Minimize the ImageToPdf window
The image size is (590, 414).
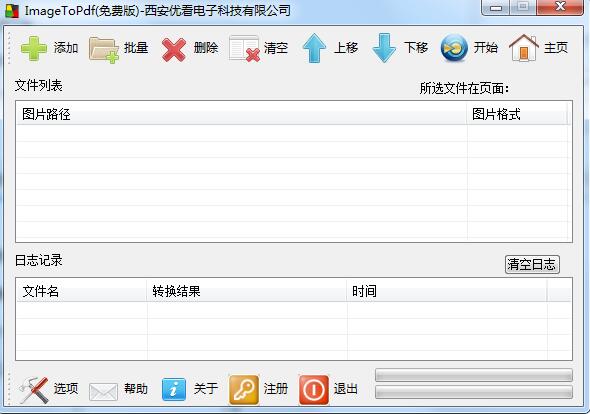(496, 8)
